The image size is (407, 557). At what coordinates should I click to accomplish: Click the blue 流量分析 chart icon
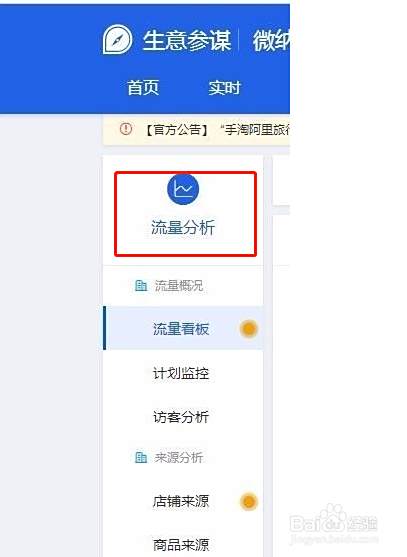click(183, 189)
